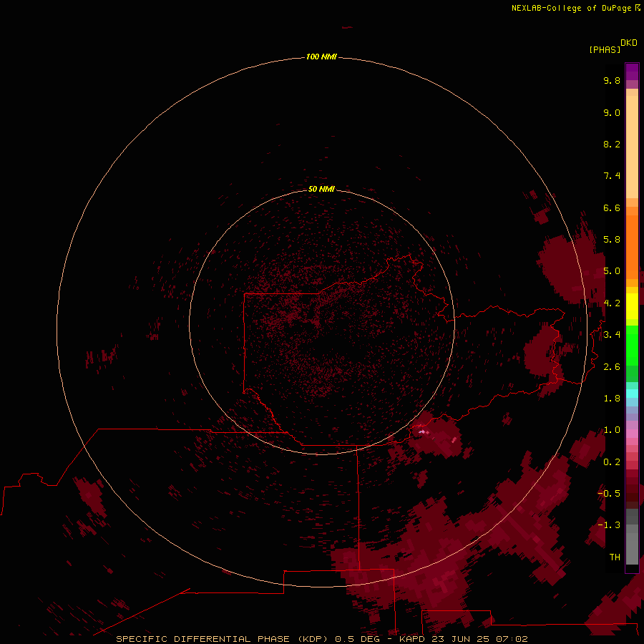
Task: Pick the light peach segment of color bar
Action: click(632, 147)
